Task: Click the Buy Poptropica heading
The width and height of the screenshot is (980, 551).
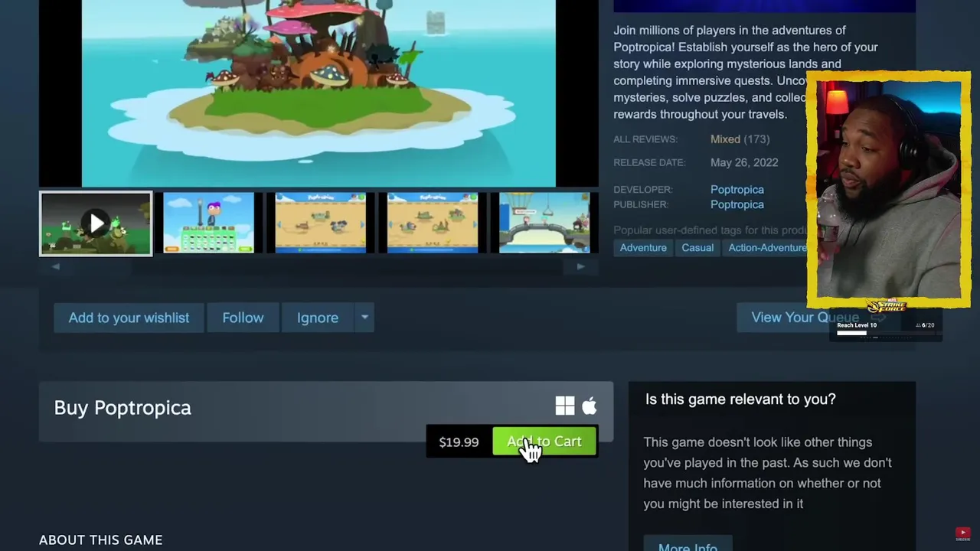Action: [x=122, y=408]
